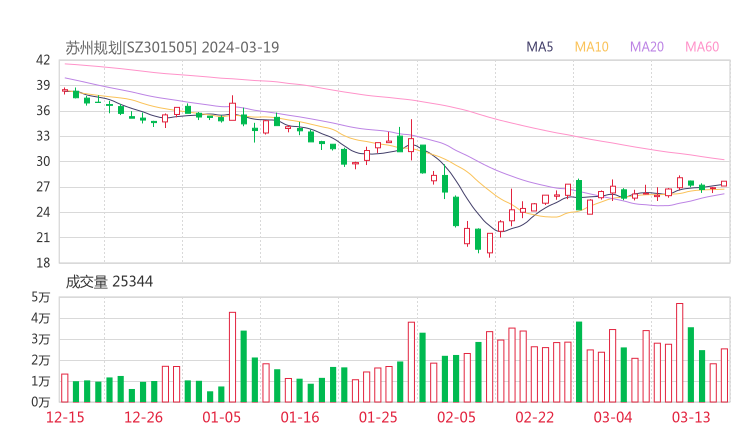Click the 42 price axis label
740x440 pixels.
coord(42,60)
